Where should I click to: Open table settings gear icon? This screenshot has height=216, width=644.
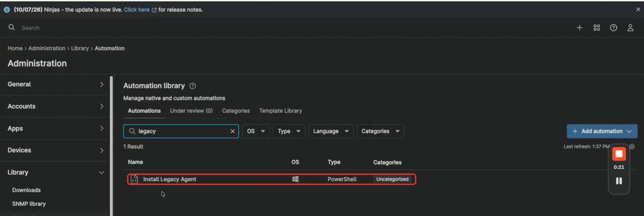click(x=632, y=147)
